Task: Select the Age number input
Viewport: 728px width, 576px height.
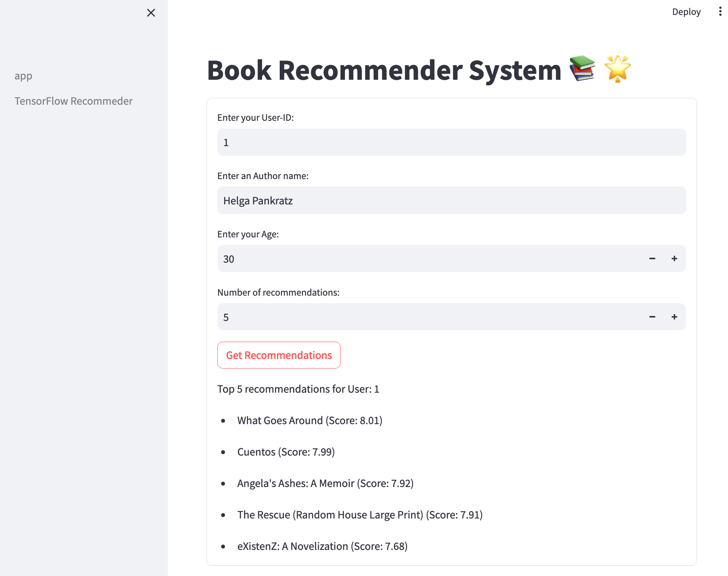Action: coord(429,259)
